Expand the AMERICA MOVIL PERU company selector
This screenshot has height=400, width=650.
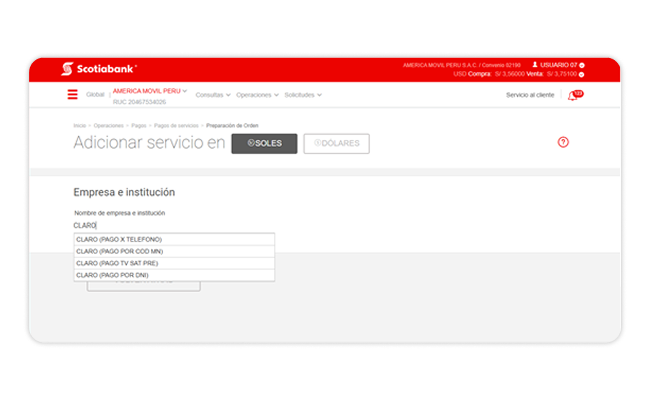pos(150,91)
